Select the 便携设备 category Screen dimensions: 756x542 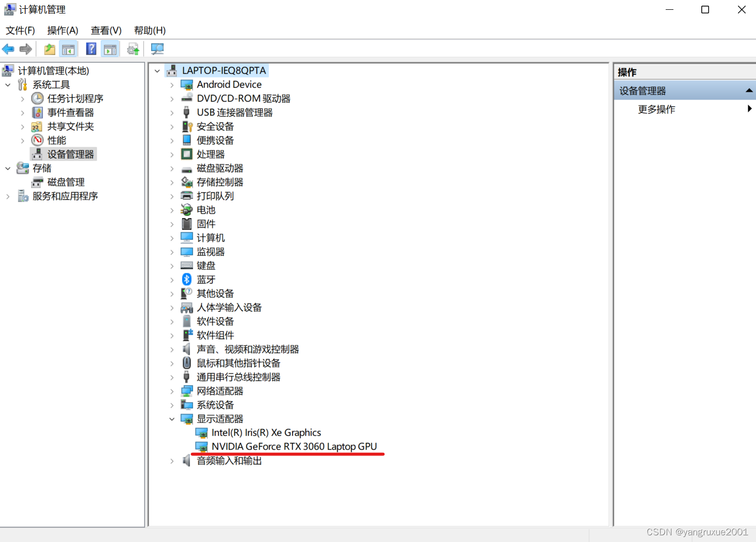point(215,140)
